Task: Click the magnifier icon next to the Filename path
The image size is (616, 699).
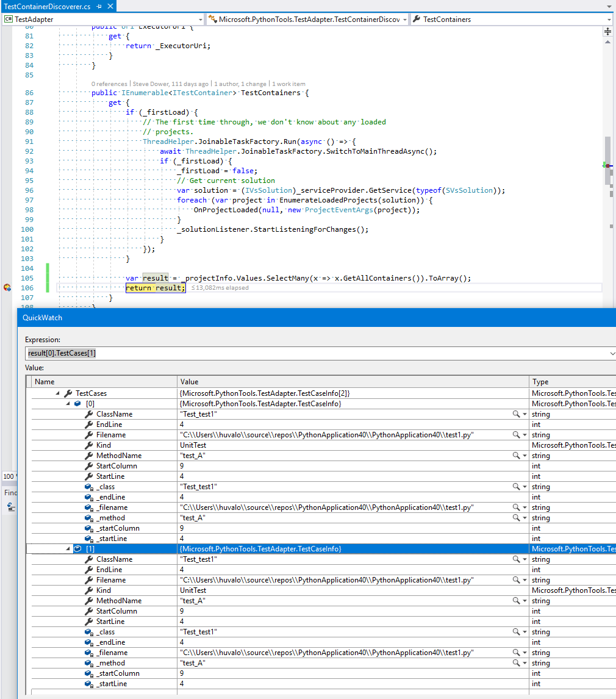Action: [516, 434]
